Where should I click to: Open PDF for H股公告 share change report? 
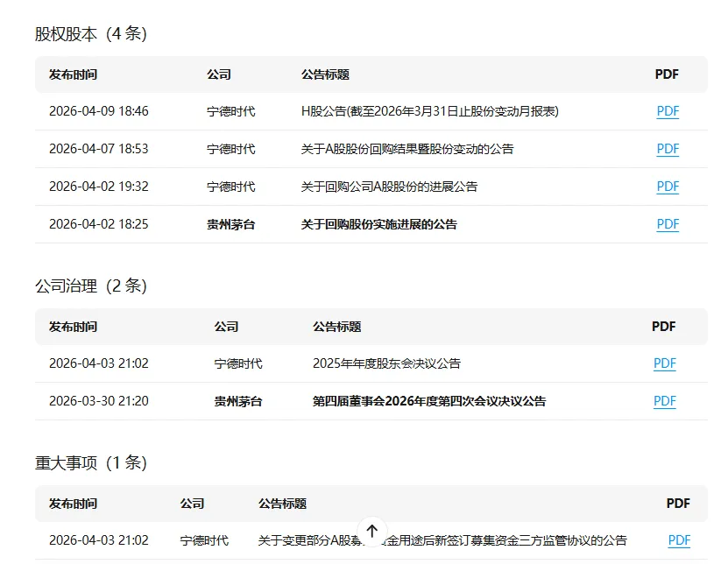pos(668,111)
